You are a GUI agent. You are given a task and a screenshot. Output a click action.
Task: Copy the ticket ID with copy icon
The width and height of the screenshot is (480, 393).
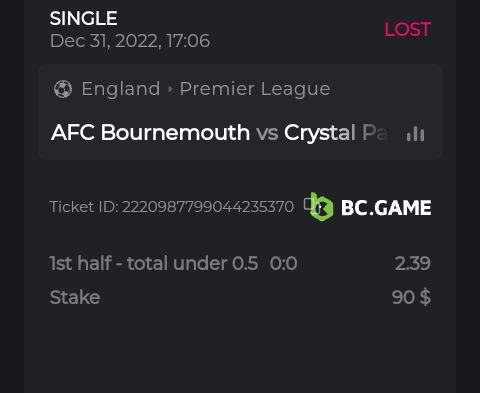pos(308,204)
